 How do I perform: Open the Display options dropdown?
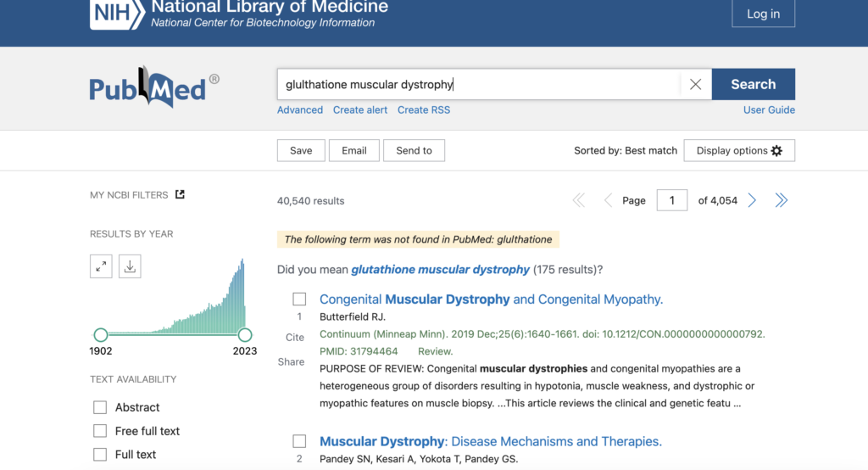738,150
